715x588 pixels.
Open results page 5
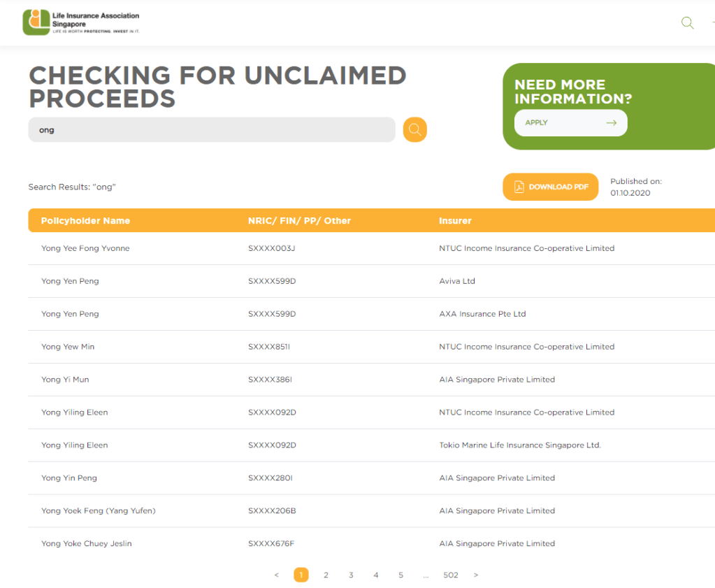tap(400, 575)
